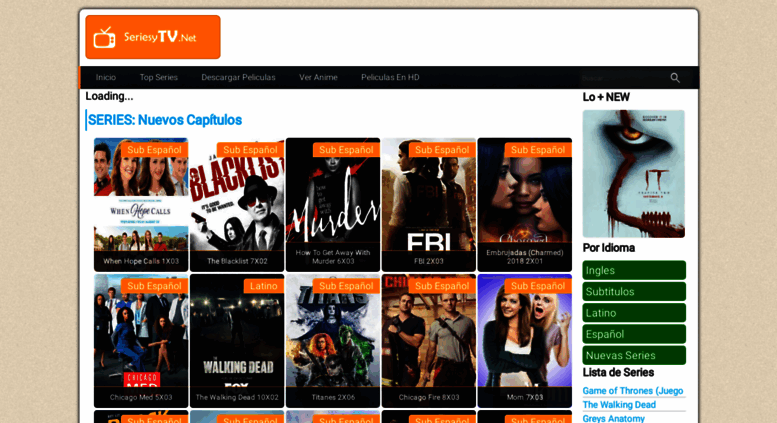Click the Chicago Med 5X03 caption
Viewport: 777px width, 423px height.
[x=141, y=397]
